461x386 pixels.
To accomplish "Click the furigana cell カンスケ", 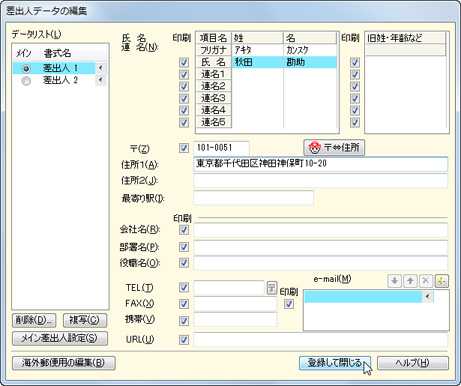I will click(310, 50).
